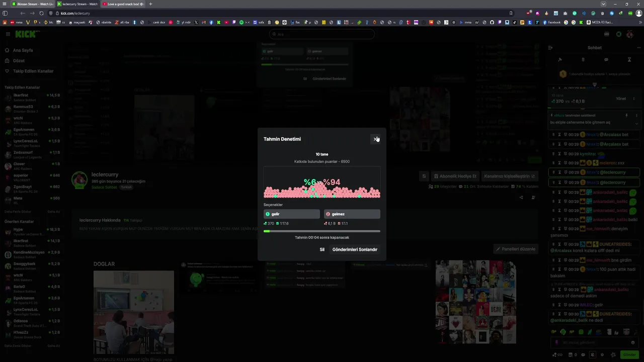Image resolution: width=644 pixels, height=362 pixels.
Task: Open Rammus53 channel
Action: [32, 109]
